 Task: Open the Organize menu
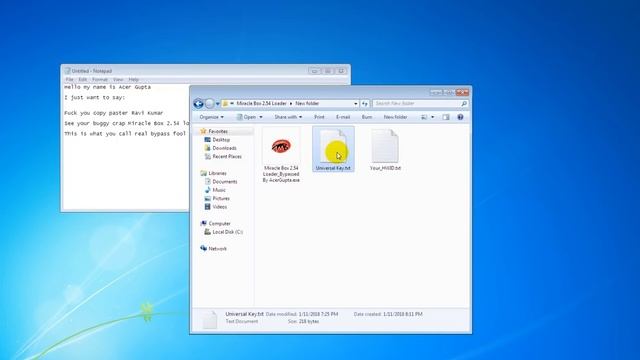[211, 117]
